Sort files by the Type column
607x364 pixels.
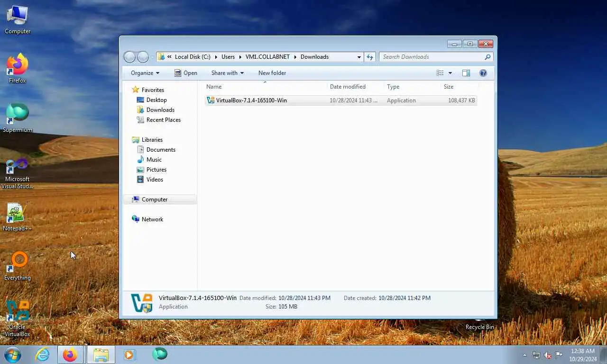412,87
